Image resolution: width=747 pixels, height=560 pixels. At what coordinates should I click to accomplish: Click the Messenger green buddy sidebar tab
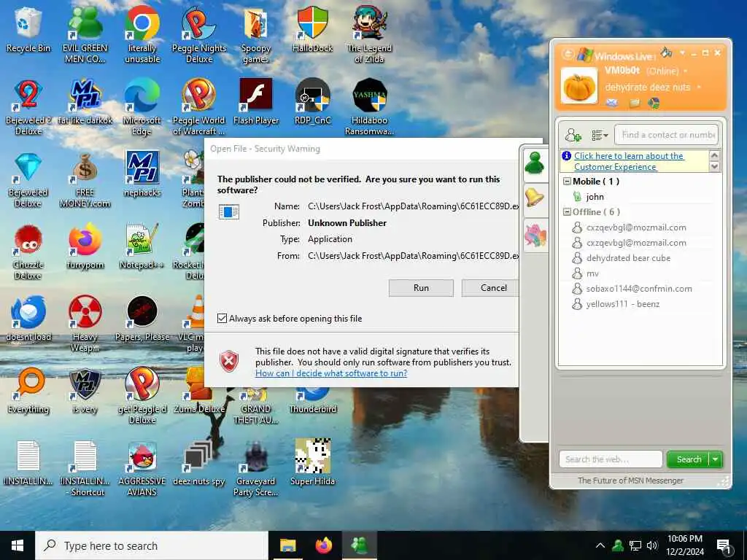click(535, 164)
